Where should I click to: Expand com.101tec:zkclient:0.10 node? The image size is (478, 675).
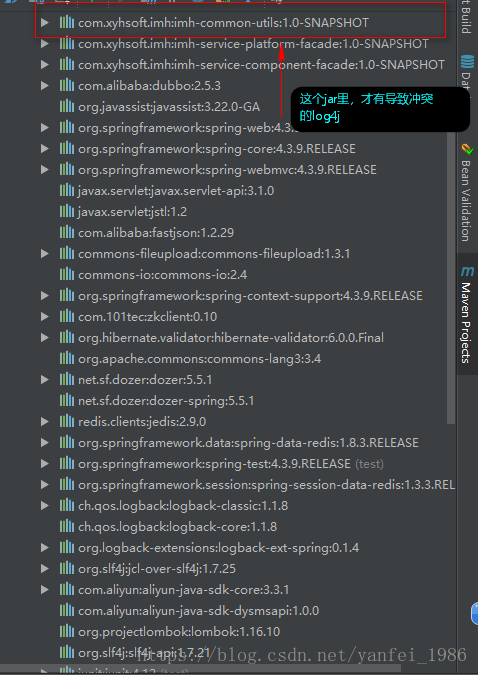[45, 317]
